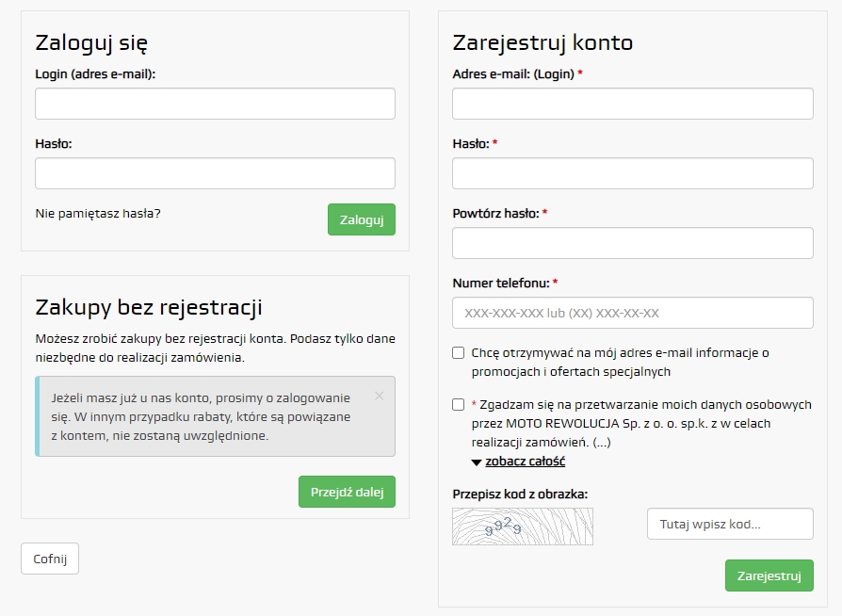Image resolution: width=842 pixels, height=616 pixels.
Task: Focus the Login e-mail field in Zaloguj się
Action: (216, 104)
